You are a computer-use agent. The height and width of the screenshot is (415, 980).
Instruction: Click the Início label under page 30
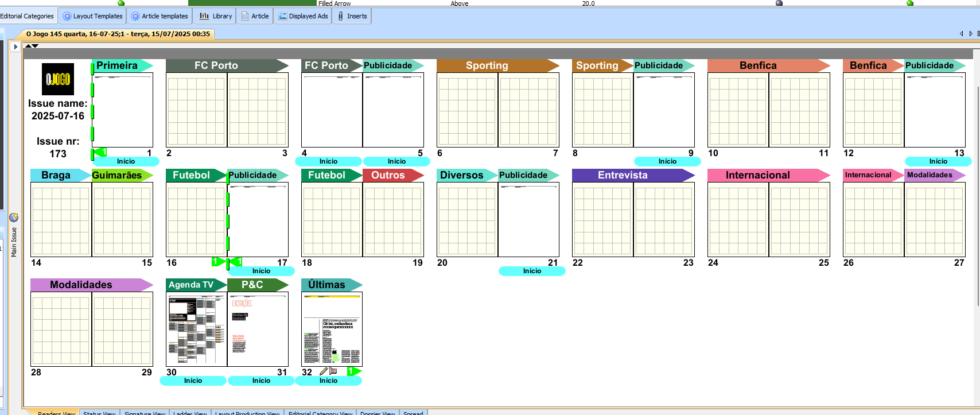point(193,381)
